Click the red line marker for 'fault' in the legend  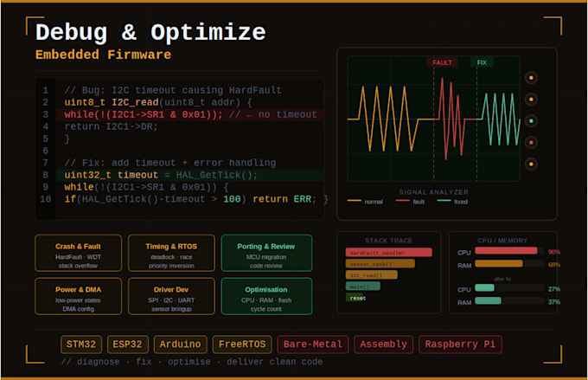click(x=402, y=201)
